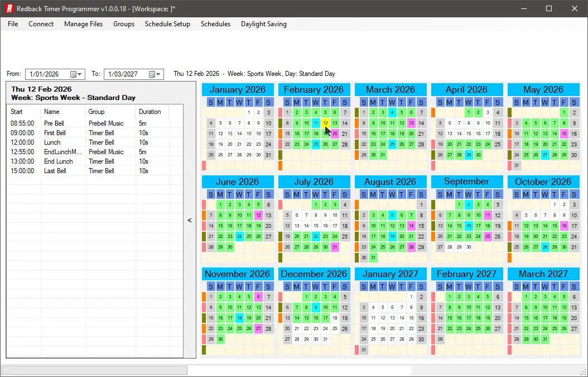Image resolution: width=588 pixels, height=377 pixels.
Task: Click the To date value 1/03/2027
Action: (x=123, y=74)
